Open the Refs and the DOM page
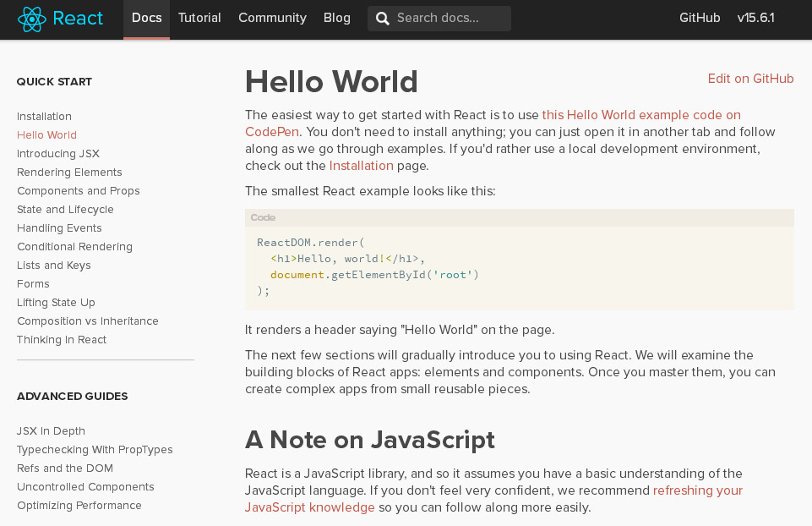This screenshot has height=526, width=812. [64, 468]
